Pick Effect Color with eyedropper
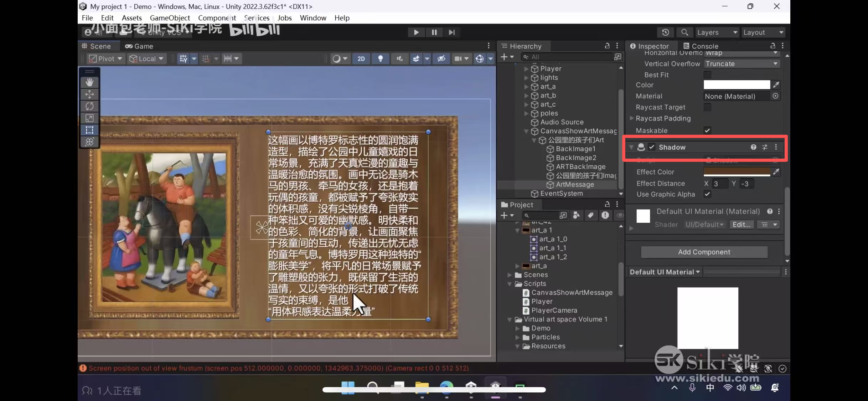The image size is (868, 401). pos(776,172)
